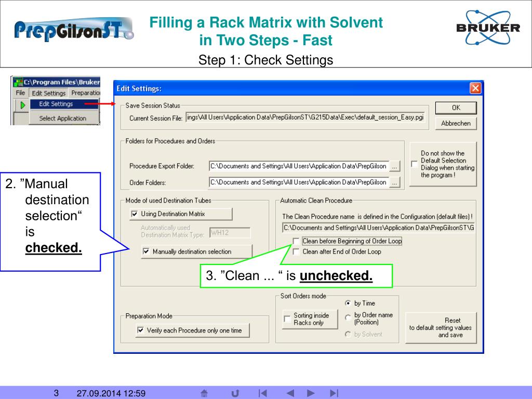
Task: Click the OK button
Action: [456, 108]
